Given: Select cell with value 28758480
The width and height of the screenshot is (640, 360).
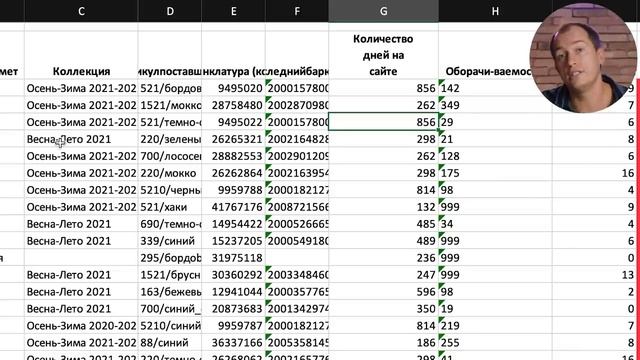Looking at the screenshot, I should 233,105.
